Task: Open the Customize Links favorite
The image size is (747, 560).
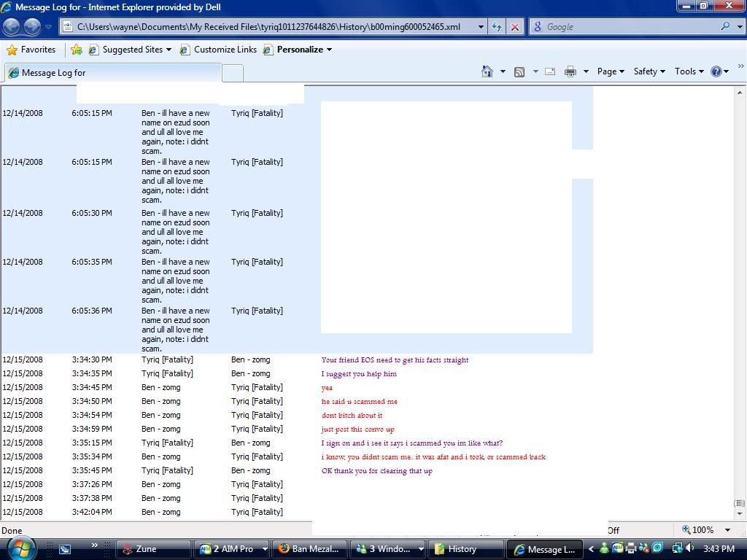Action: point(219,50)
